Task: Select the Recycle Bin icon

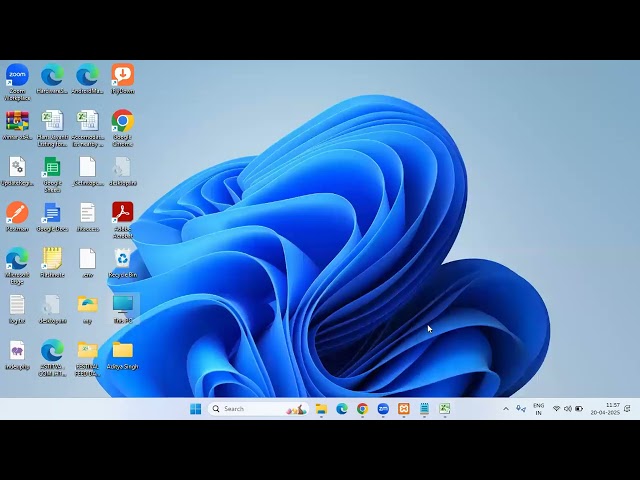Action: [122, 258]
